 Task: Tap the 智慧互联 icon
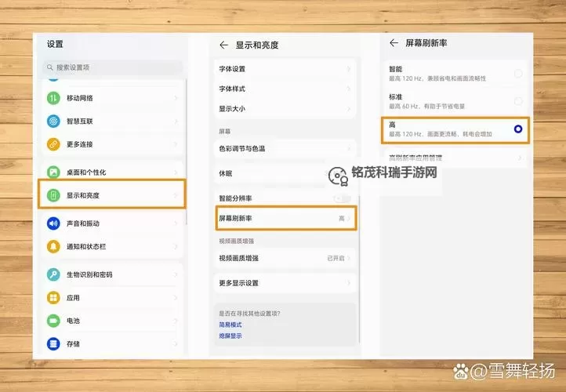[53, 121]
